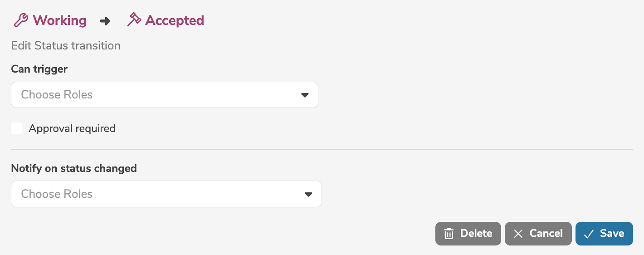Expand the Can trigger dropdown arrow
644x255 pixels.
coord(305,95)
